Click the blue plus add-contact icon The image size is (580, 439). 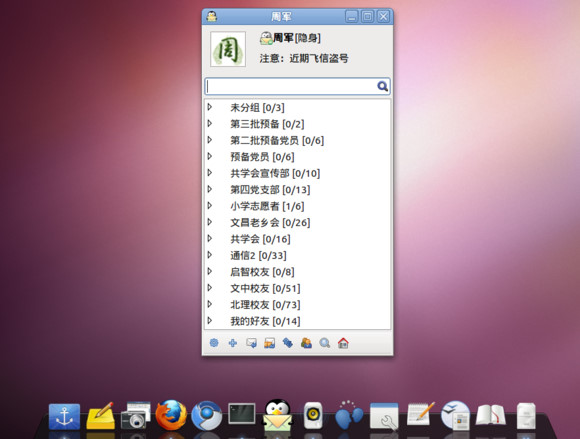pos(233,343)
